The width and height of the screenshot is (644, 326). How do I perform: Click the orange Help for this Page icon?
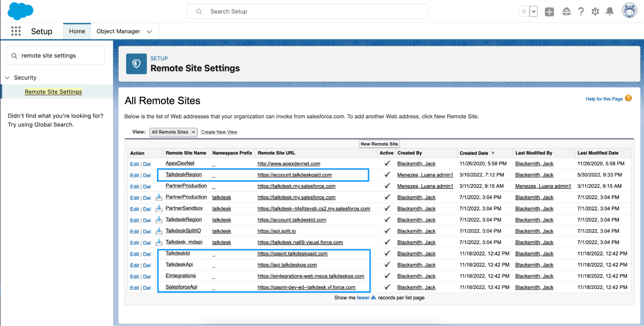pos(629,98)
